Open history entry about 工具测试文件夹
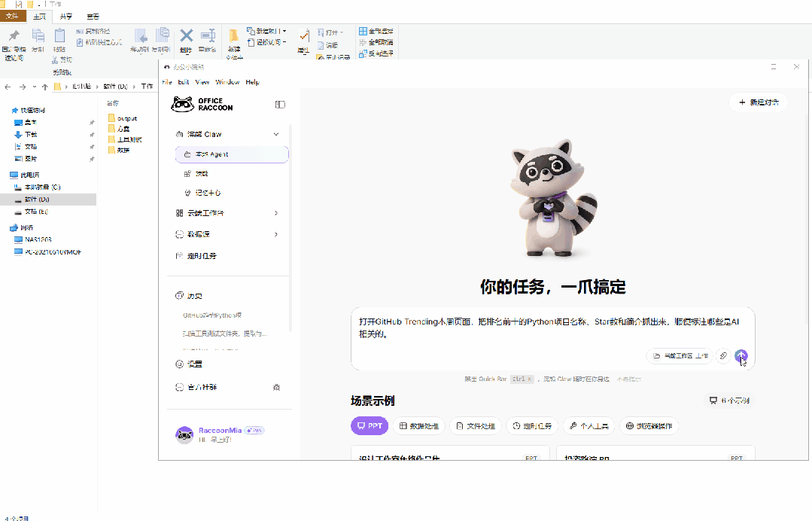 225,334
